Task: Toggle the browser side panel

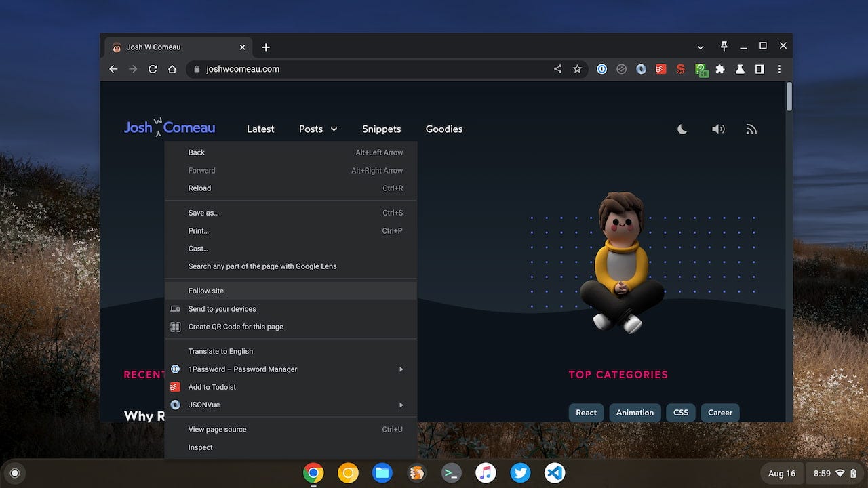Action: (x=759, y=69)
